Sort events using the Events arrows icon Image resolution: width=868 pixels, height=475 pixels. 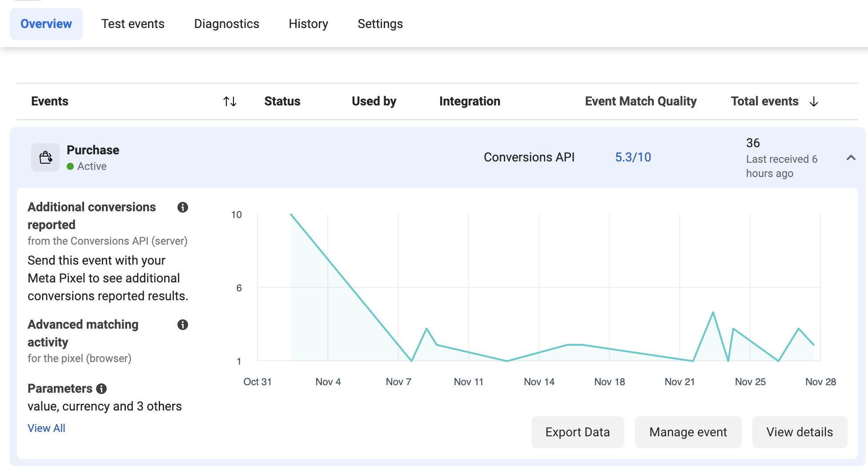tap(229, 101)
